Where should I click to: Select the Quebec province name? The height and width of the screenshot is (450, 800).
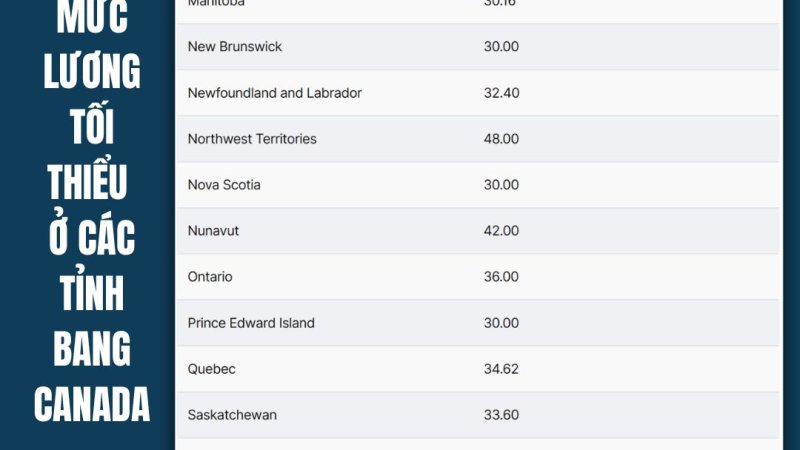coord(211,369)
